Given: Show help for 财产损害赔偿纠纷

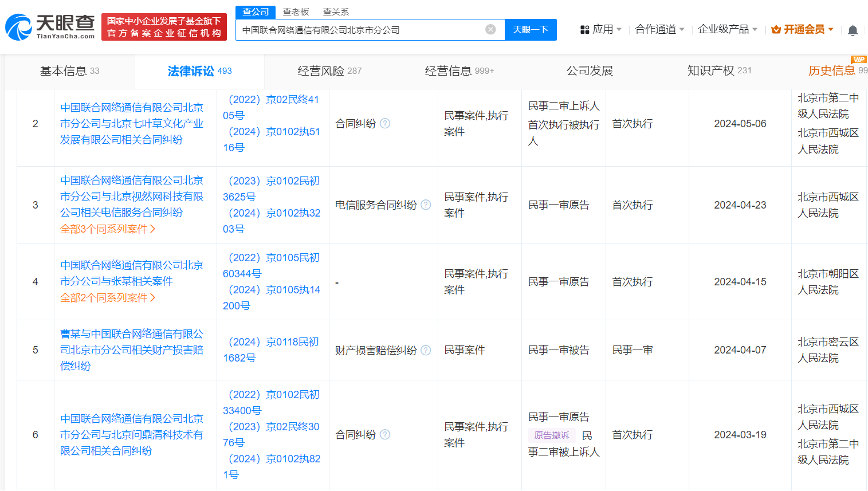Looking at the screenshot, I should click(426, 350).
